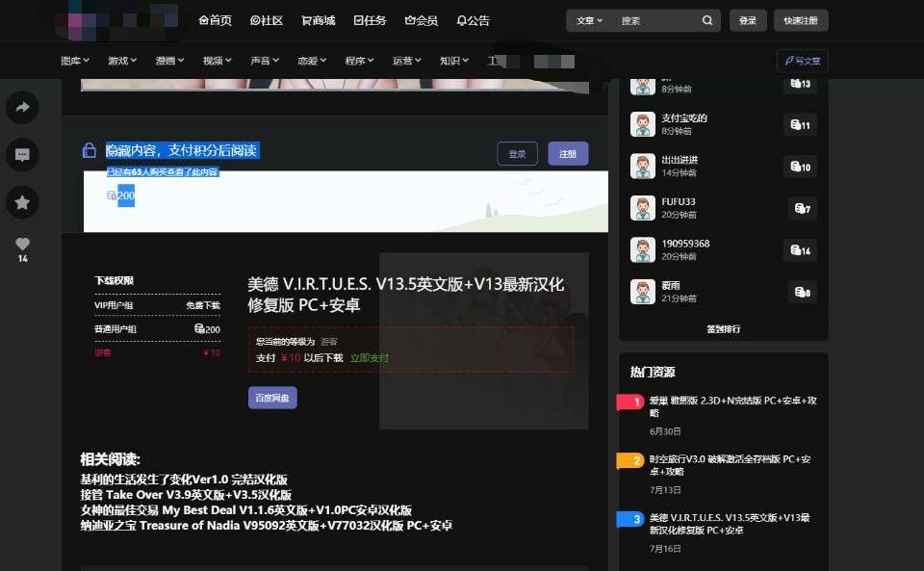Expand the 文章 search type dropdown
Image resolution: width=924 pixels, height=571 pixels.
pos(589,20)
